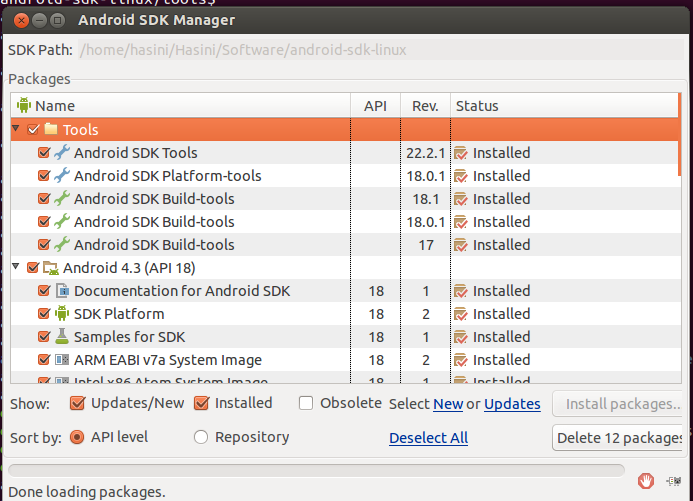Click the Delete 12 packages button
The image size is (693, 501).
pos(618,438)
